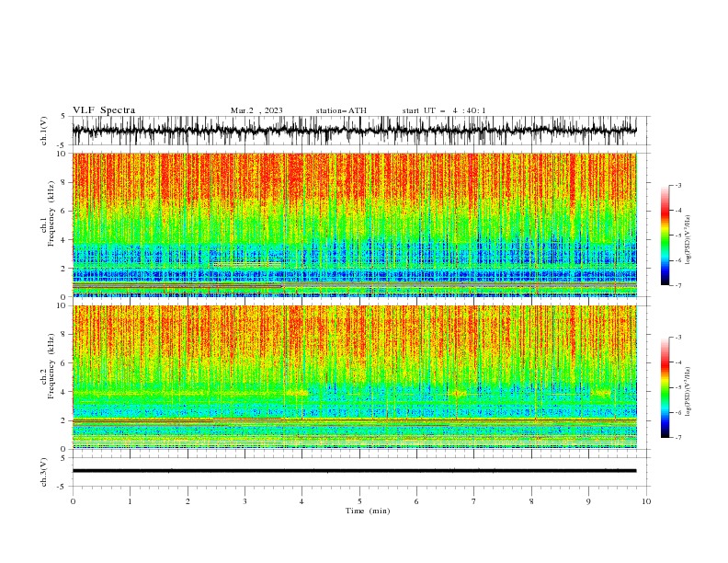
Task: Click the '-7' label on lower colorbar
Action: click(x=677, y=438)
